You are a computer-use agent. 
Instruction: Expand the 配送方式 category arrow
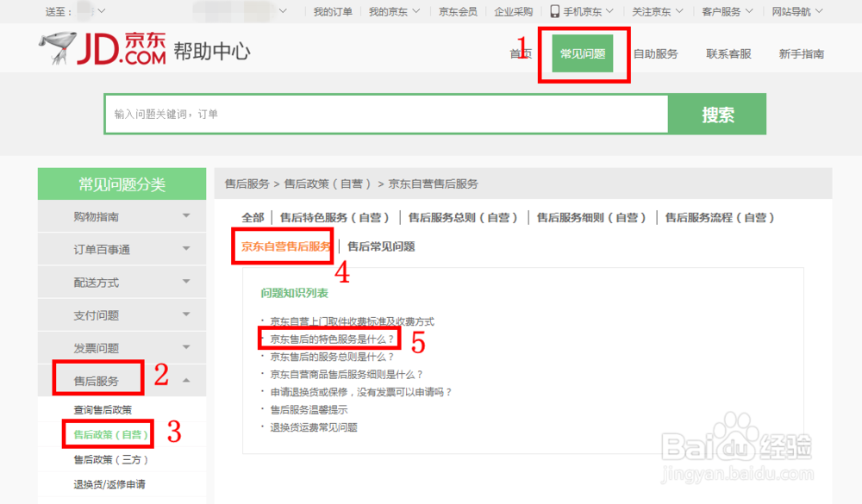(186, 282)
